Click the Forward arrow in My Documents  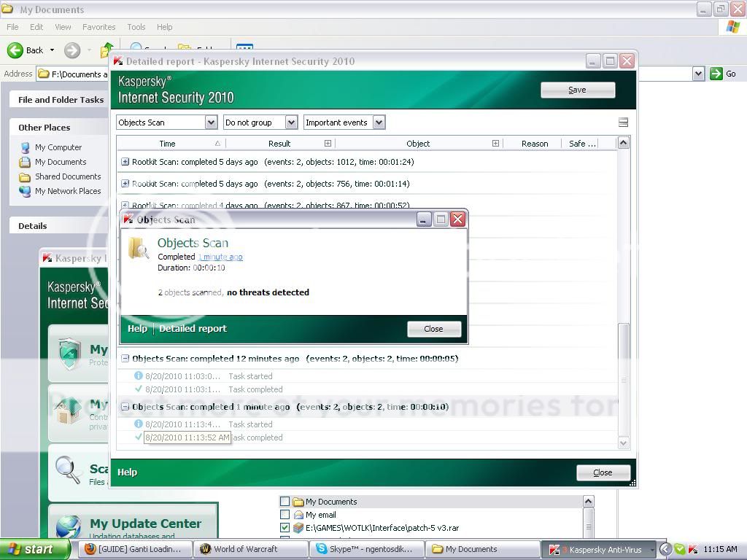(x=72, y=50)
